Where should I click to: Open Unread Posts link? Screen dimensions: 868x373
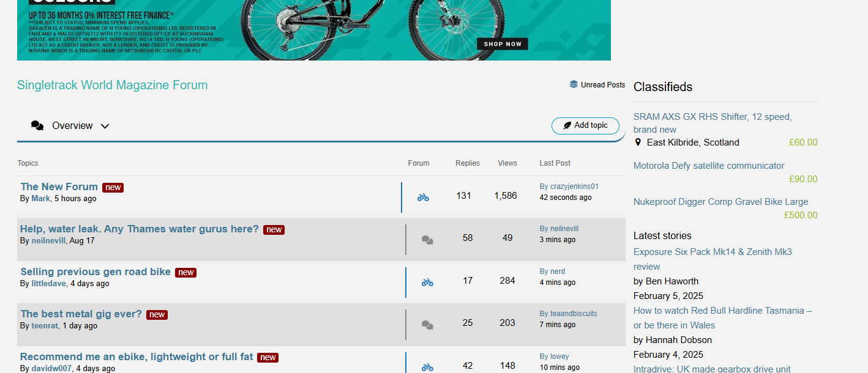602,85
